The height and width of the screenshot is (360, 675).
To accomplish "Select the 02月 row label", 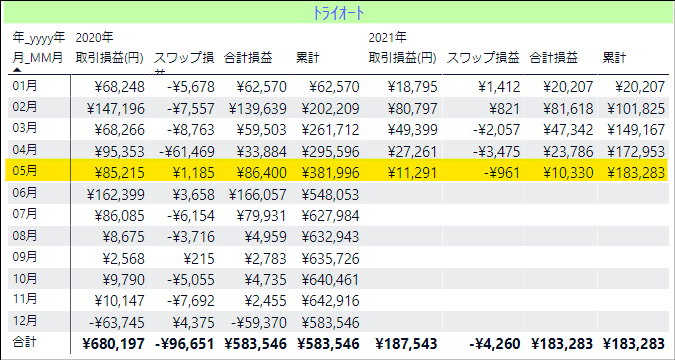I will 25,107.
